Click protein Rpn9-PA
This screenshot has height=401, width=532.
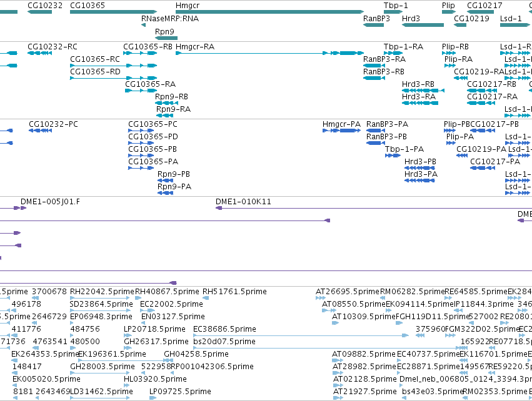click(x=174, y=187)
